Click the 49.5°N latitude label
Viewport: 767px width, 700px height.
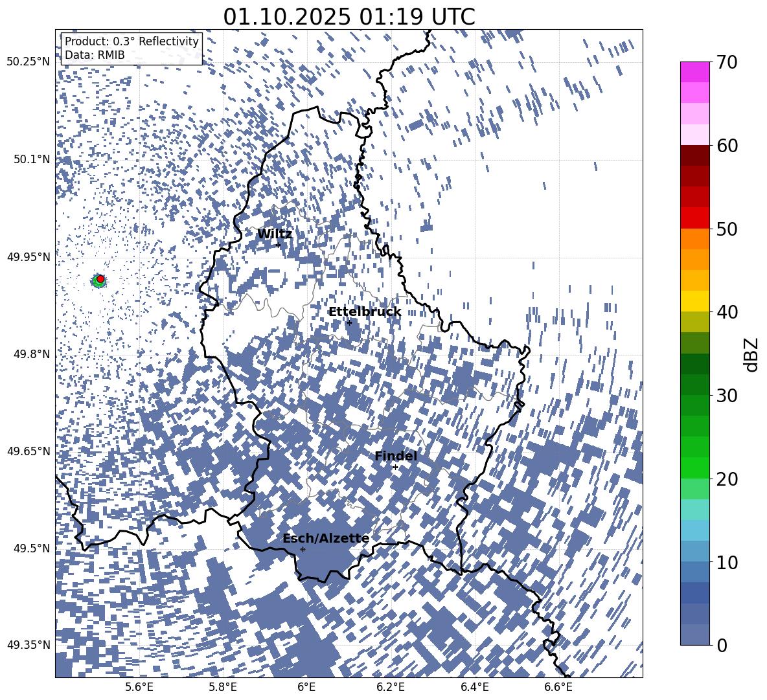[31, 548]
